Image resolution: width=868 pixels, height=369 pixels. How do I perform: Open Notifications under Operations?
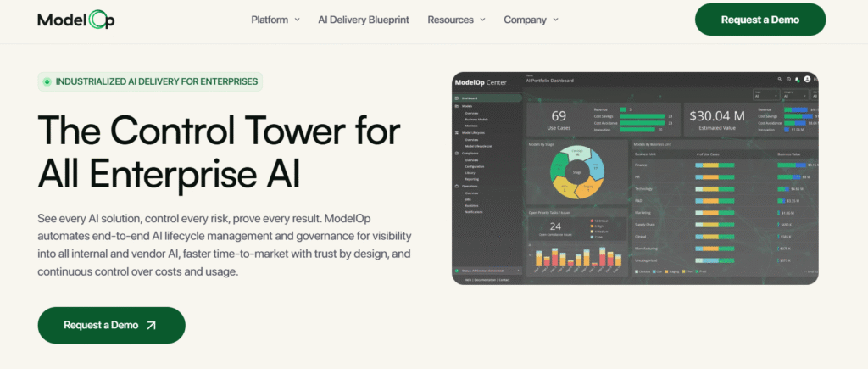(474, 212)
